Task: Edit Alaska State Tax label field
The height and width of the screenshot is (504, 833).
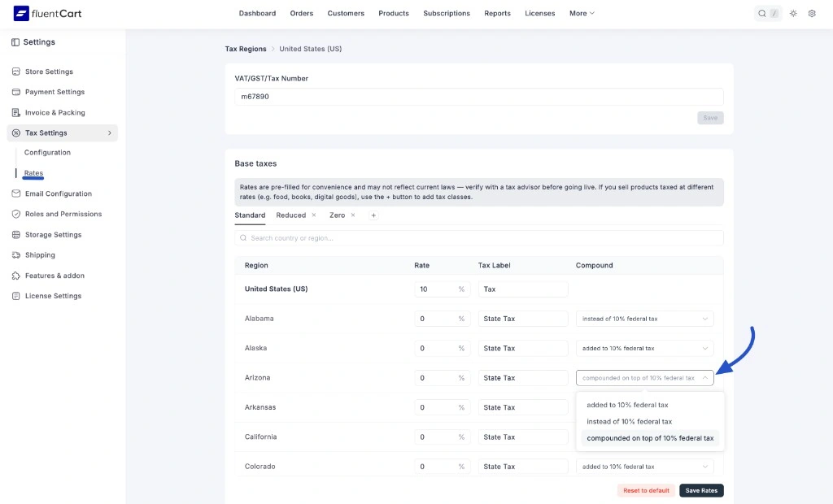Action: [523, 349]
